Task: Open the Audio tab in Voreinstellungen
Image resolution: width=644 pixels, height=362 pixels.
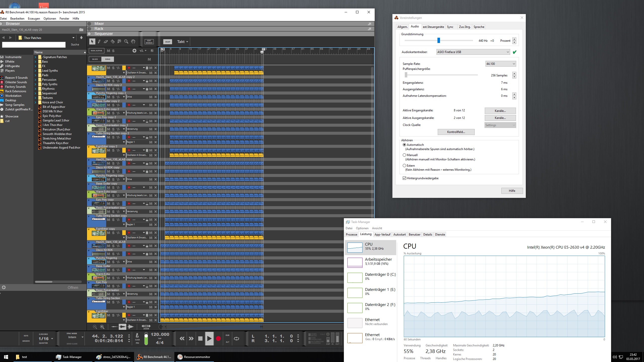Action: 415,26
